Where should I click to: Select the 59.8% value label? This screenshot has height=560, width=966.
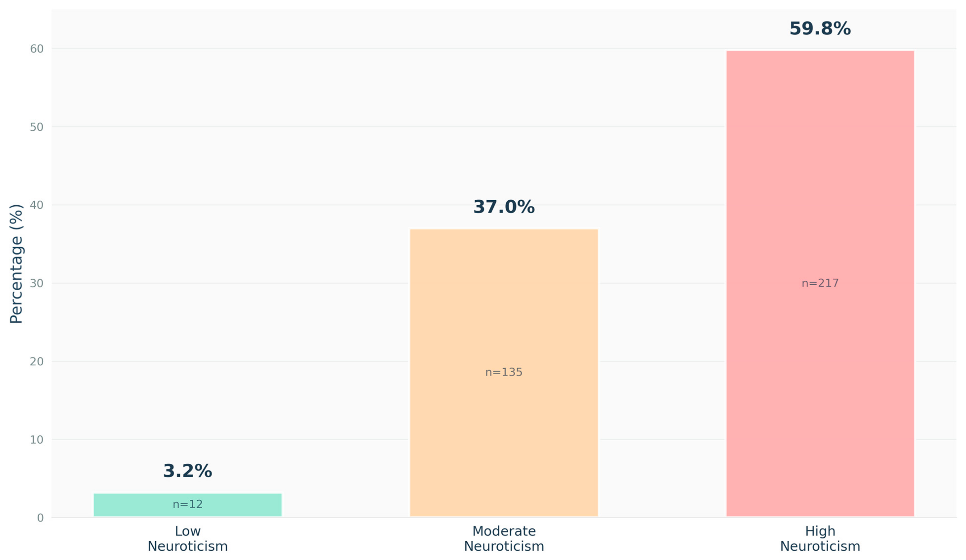[x=820, y=29]
